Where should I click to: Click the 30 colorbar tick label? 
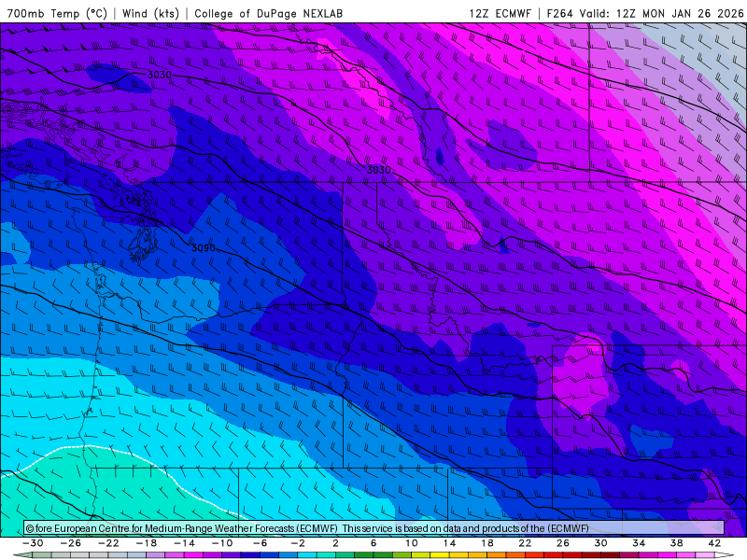click(x=600, y=543)
